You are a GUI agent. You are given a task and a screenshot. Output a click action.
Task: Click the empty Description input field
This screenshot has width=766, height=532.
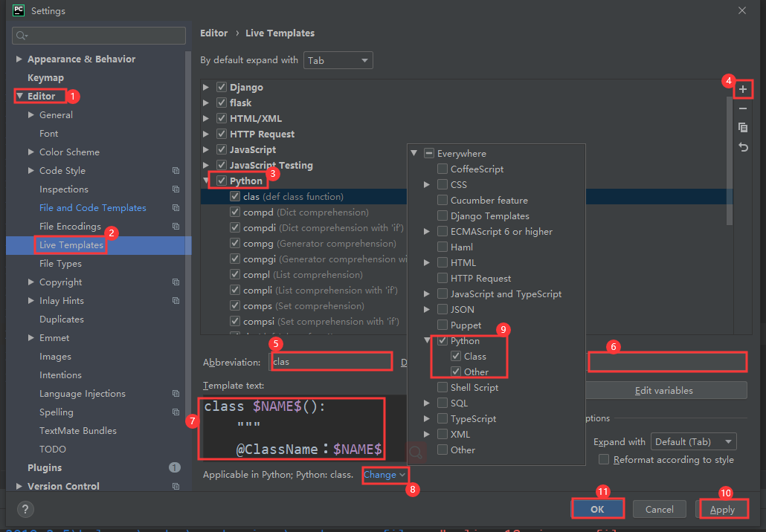tap(667, 362)
